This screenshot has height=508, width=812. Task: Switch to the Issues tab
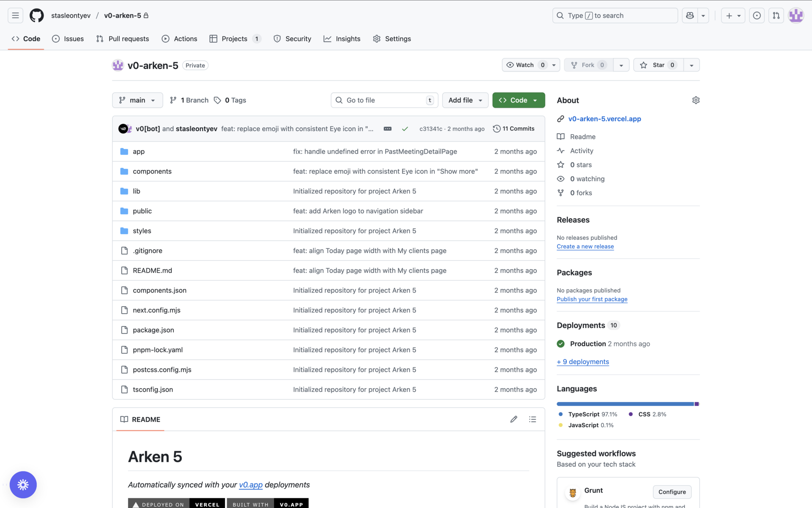coord(68,39)
